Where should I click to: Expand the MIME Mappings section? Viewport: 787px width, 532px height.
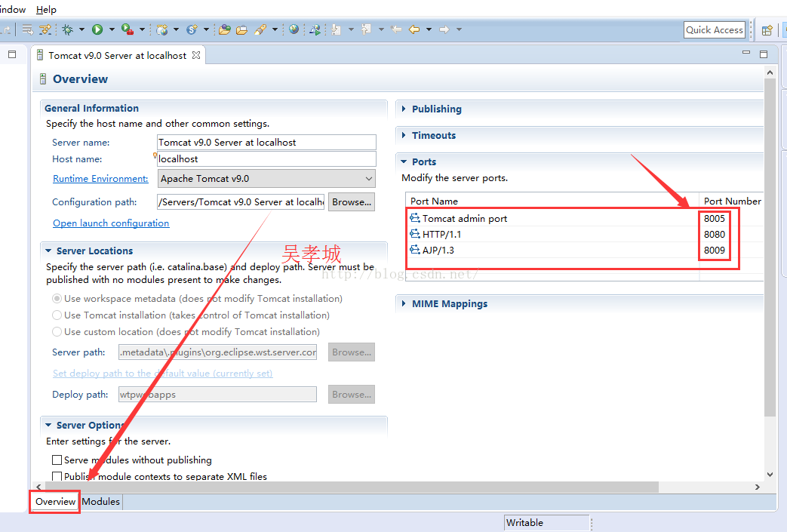[404, 303]
